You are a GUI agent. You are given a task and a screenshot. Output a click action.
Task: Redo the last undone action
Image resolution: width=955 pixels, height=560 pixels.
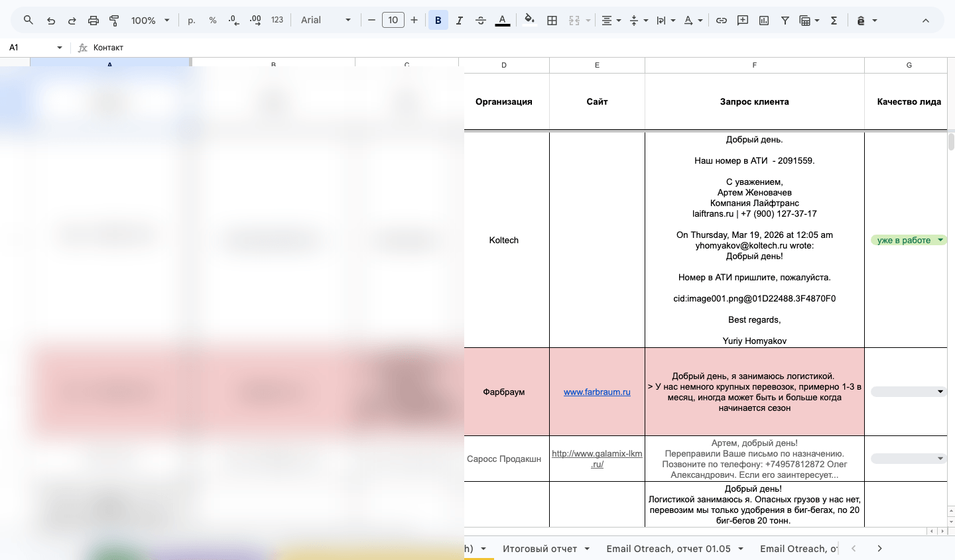coord(72,21)
